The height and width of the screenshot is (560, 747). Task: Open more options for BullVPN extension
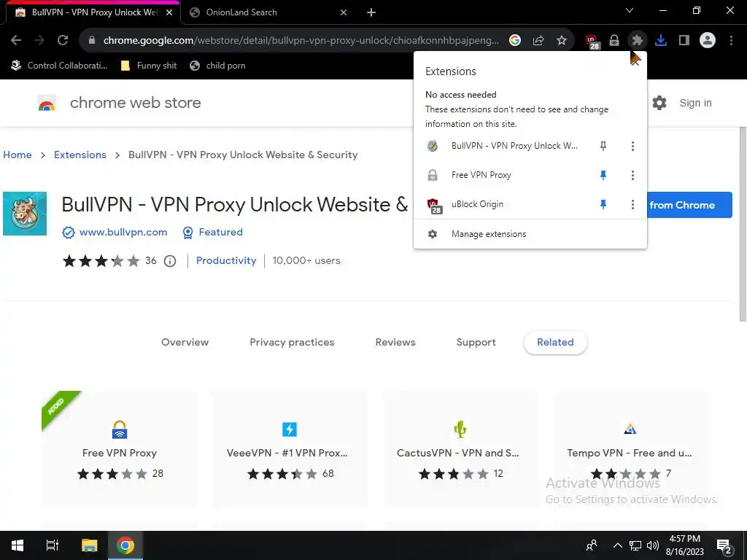(x=632, y=146)
